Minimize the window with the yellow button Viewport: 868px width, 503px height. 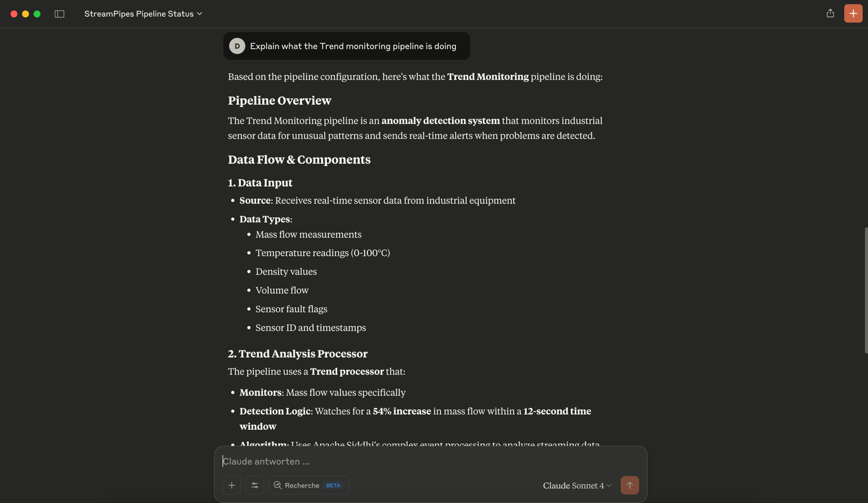click(25, 14)
